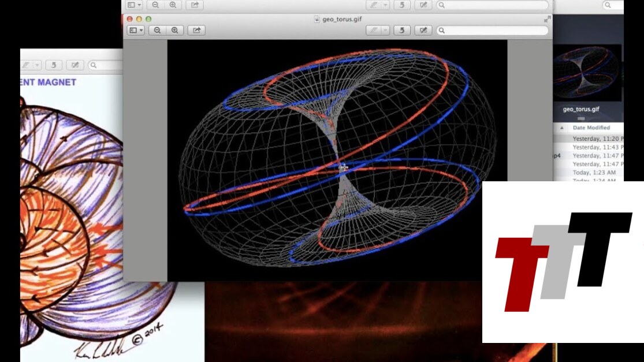The image size is (644, 362).
Task: Select highlight pen tool in geo_torus.gif window
Action: click(374, 30)
